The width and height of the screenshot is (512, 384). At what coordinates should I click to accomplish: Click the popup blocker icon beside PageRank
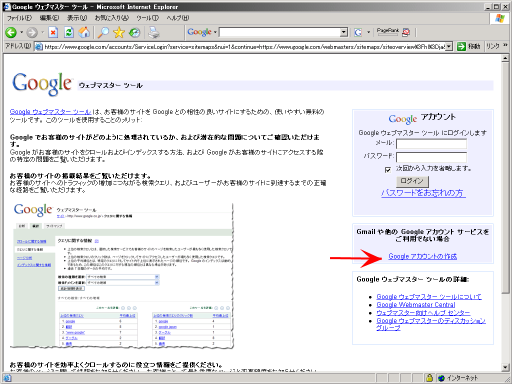(406, 32)
